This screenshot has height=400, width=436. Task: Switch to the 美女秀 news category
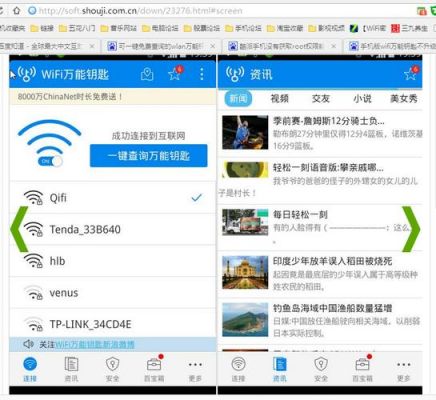pos(404,99)
